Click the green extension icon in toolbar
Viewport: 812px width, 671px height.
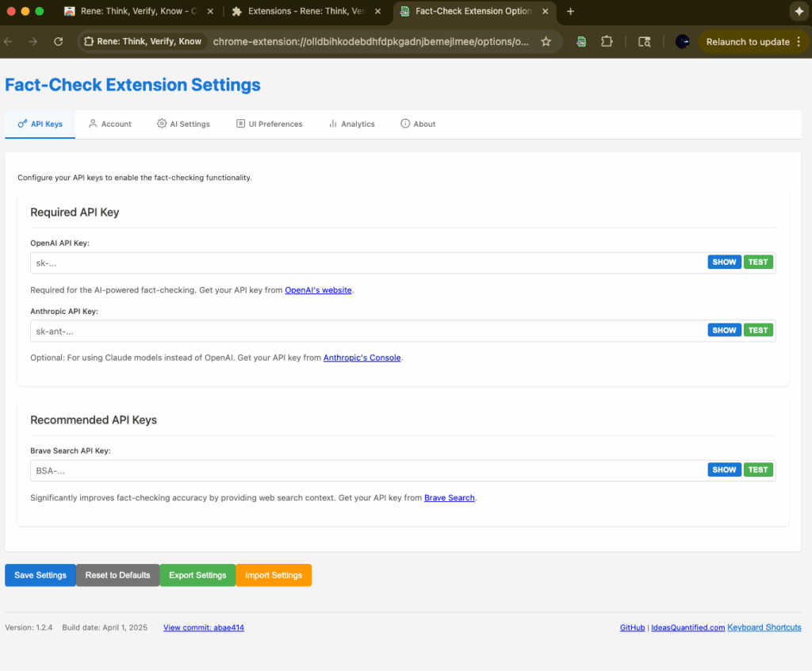582,42
